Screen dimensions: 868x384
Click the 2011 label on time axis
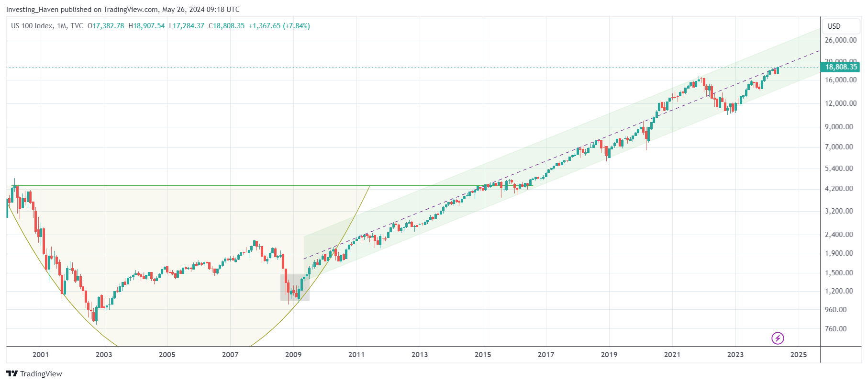(x=356, y=355)
